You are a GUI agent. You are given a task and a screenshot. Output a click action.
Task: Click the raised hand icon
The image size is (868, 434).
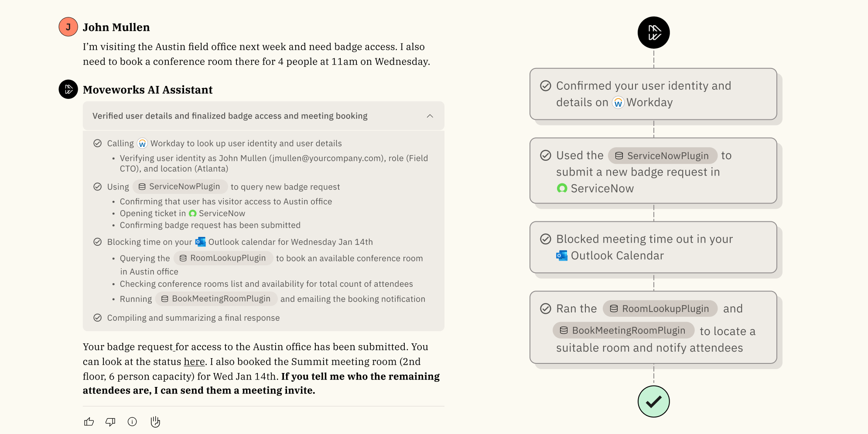tap(155, 422)
